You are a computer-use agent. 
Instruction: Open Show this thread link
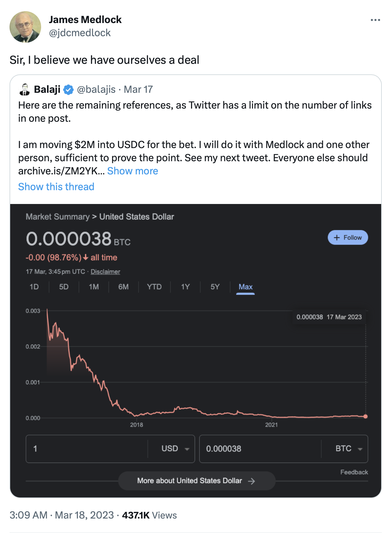[56, 187]
